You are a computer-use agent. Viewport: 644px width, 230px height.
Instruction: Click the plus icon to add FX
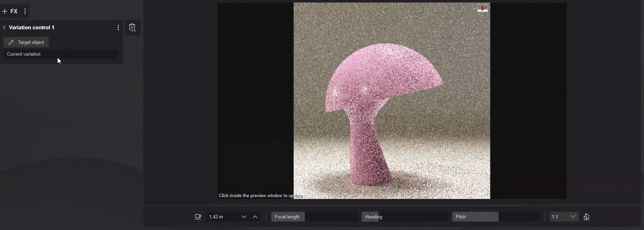point(4,11)
